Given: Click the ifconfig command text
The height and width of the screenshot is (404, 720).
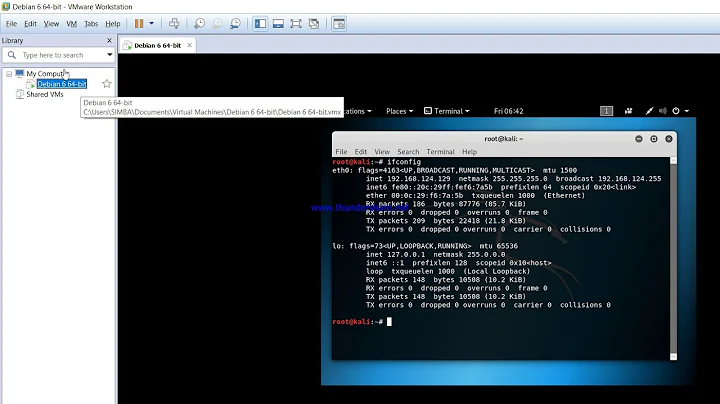Looking at the screenshot, I should [404, 162].
